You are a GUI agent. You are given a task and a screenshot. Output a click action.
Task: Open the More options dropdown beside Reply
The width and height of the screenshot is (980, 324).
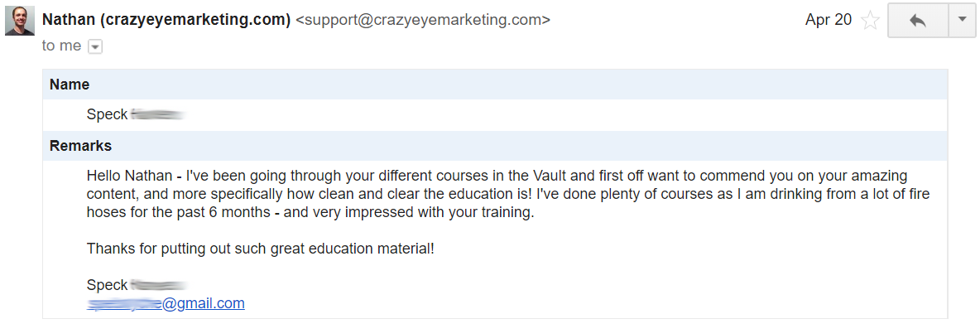tap(961, 21)
